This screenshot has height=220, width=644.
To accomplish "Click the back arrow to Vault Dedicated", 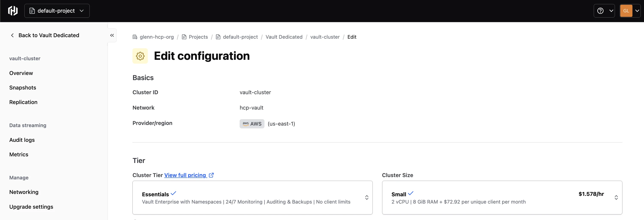I will pyautogui.click(x=12, y=35).
